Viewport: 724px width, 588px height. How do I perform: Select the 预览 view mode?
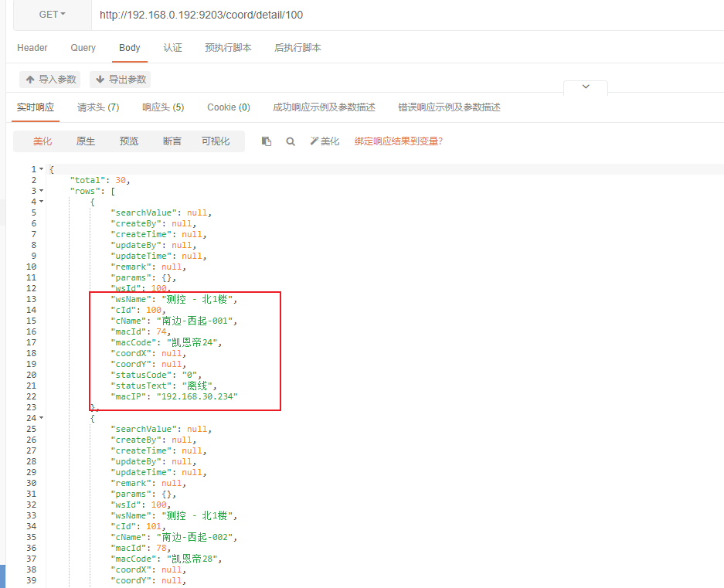(x=129, y=141)
